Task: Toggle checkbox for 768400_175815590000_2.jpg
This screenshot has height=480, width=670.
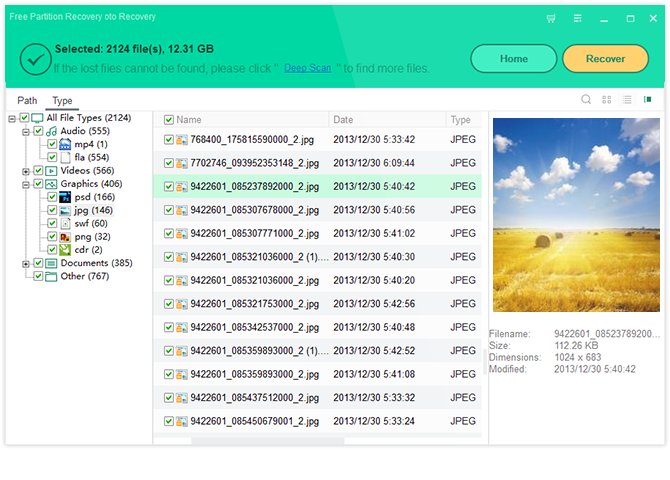Action: (169, 140)
